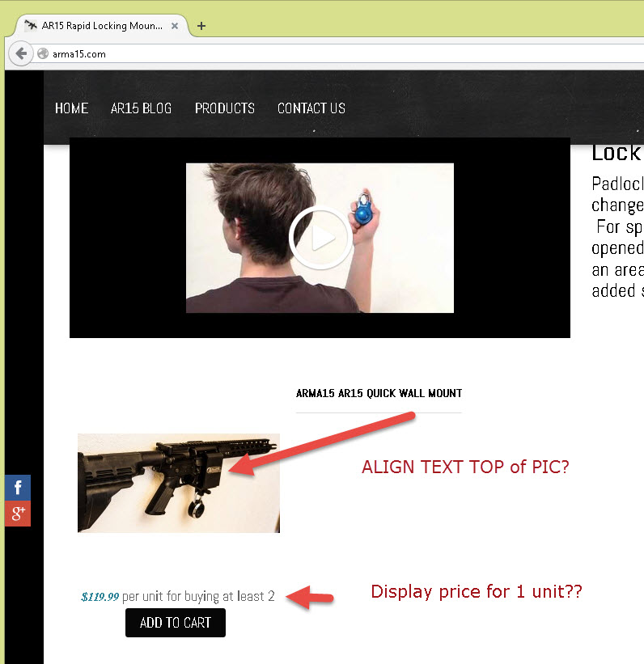The width and height of the screenshot is (644, 664).
Task: Click the globe site info icon
Action: pos(43,53)
